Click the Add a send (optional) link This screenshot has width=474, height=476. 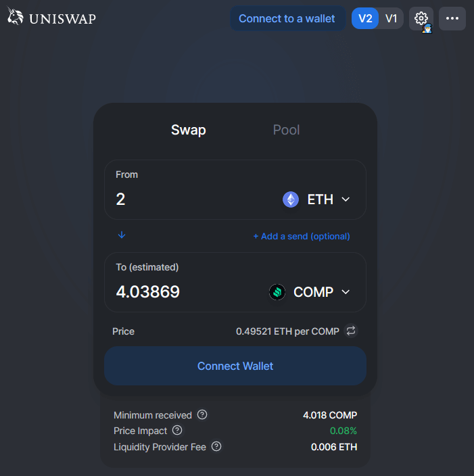(302, 236)
